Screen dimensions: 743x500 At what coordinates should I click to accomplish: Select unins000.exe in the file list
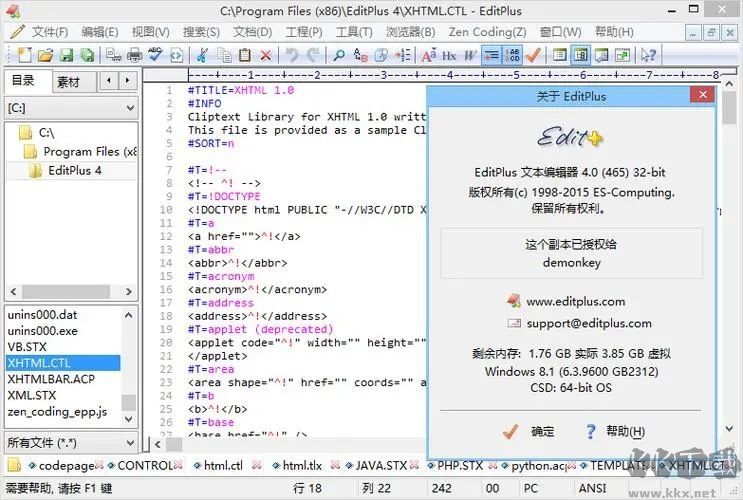[x=42, y=330]
